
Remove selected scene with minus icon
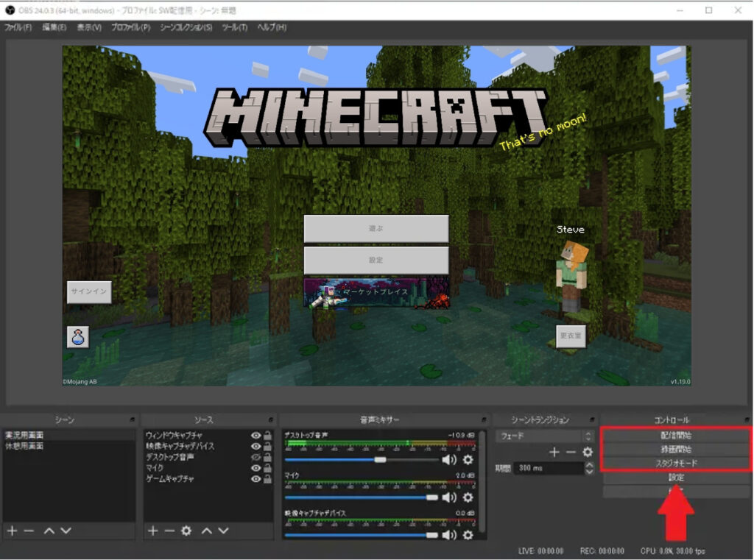tap(29, 531)
